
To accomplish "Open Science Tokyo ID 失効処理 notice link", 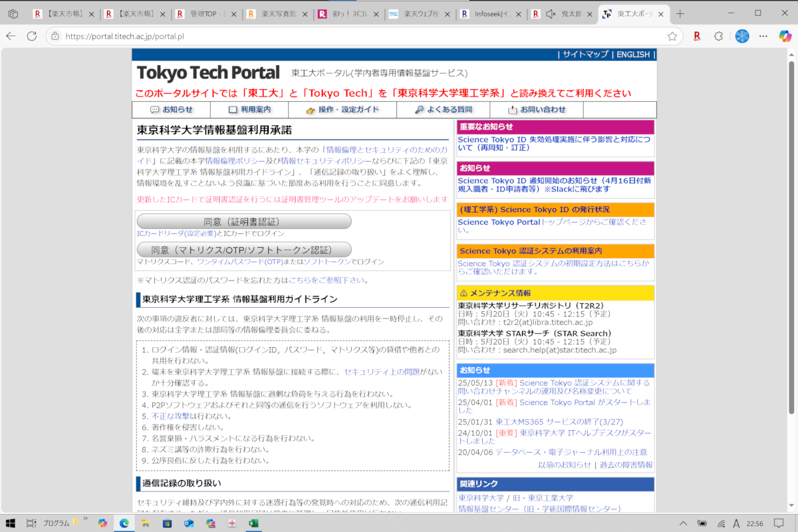I will click(554, 144).
